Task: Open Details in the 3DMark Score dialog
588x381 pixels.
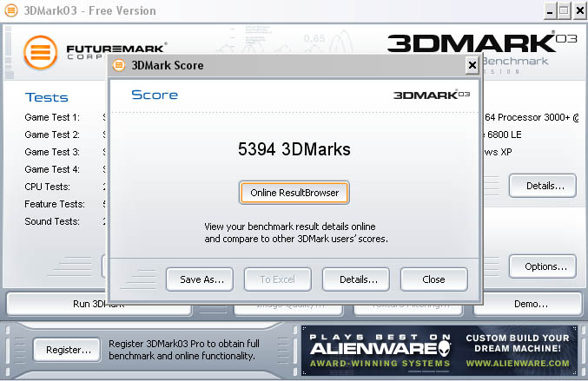Action: tap(356, 279)
